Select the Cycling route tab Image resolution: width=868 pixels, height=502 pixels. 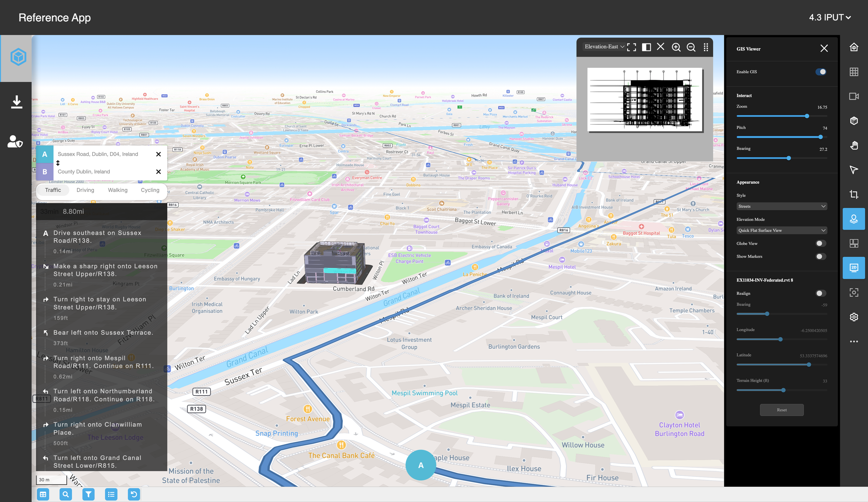click(x=150, y=190)
